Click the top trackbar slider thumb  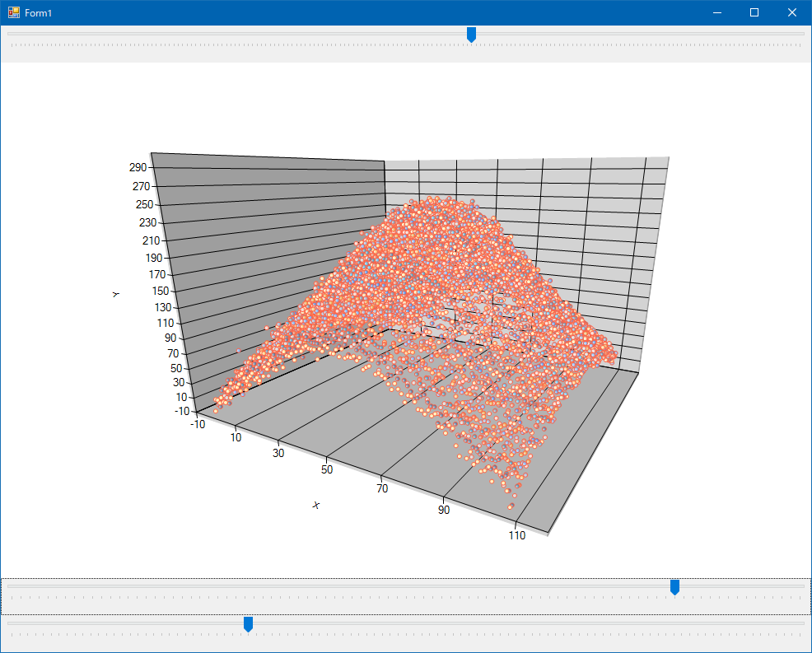point(471,35)
